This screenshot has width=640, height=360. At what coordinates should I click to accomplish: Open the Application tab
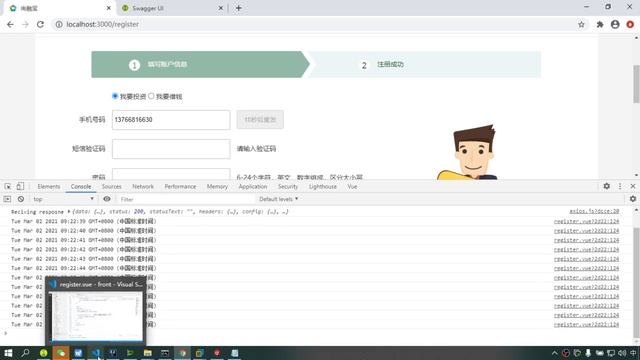(253, 186)
